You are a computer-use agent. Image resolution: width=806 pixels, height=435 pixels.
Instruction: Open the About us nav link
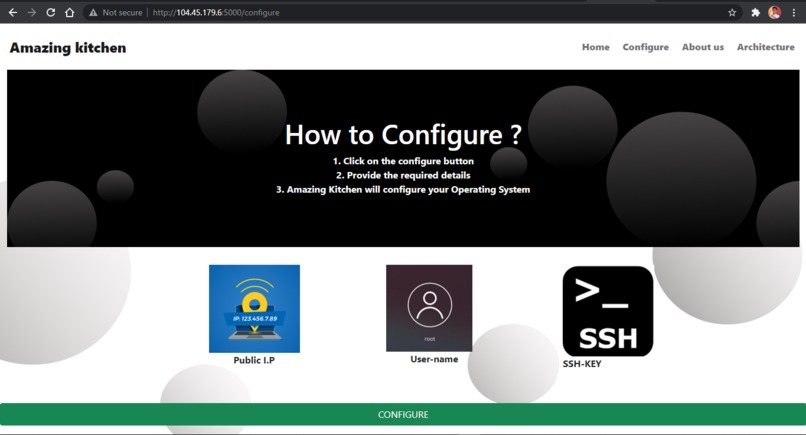703,47
